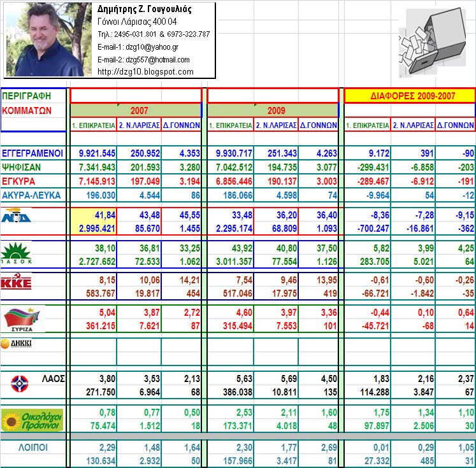The height and width of the screenshot is (468, 476).
Task: Click the Οικολόγοι Πράσινοι sunflower logo
Action: coord(32,420)
